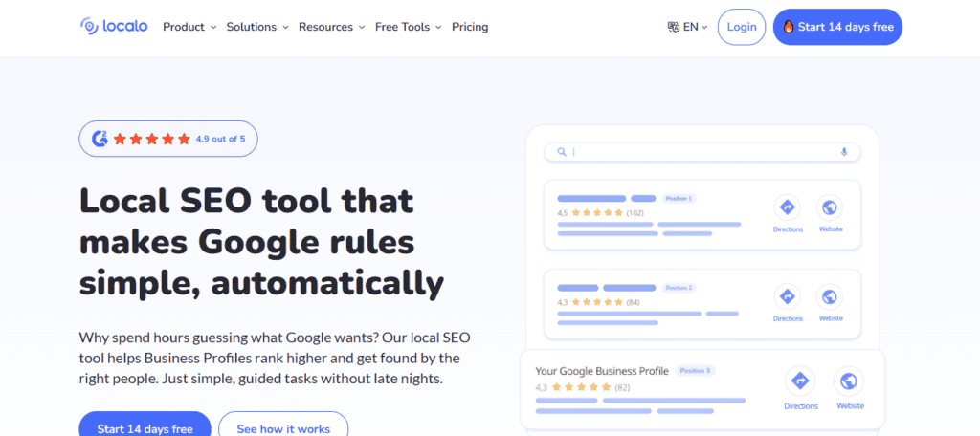Viewport: 980px width, 436px height.
Task: Click the localo logo icon
Action: click(x=89, y=26)
